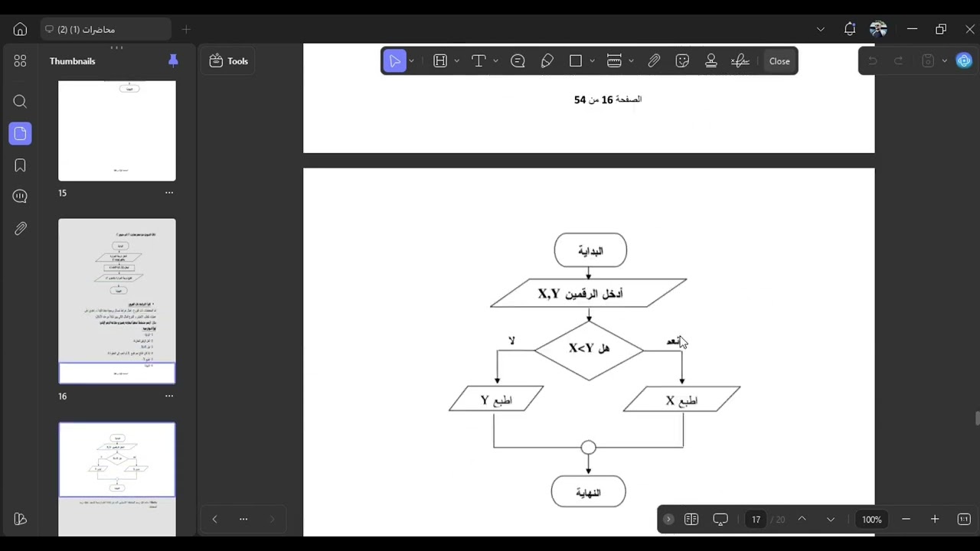Select the Text comment tool
This screenshot has height=551, width=980.
(x=479, y=61)
